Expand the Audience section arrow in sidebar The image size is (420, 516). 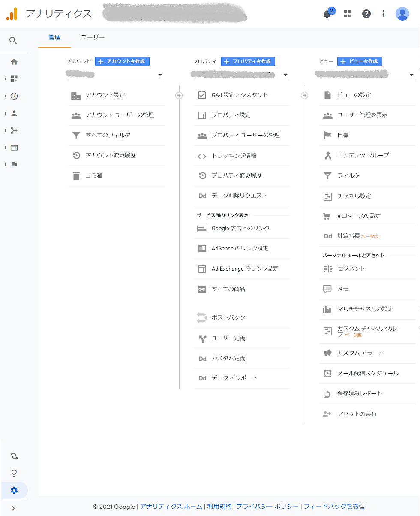6,113
